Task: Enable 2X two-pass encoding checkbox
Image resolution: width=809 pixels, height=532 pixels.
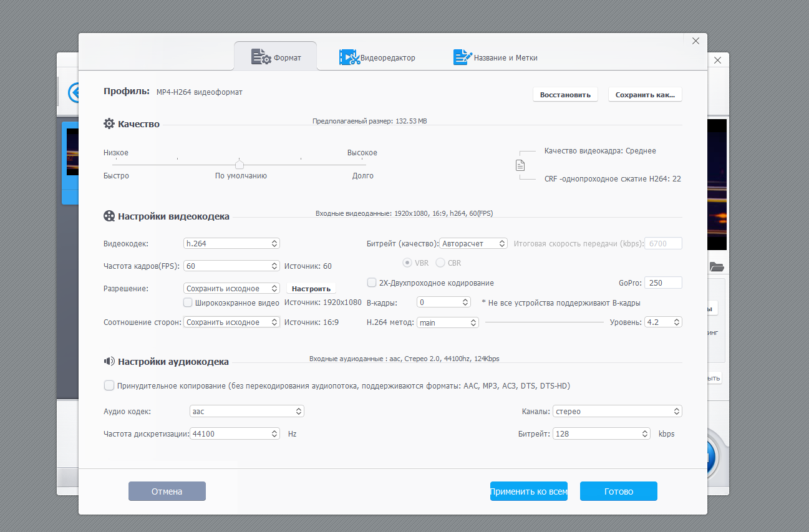Action: click(372, 283)
